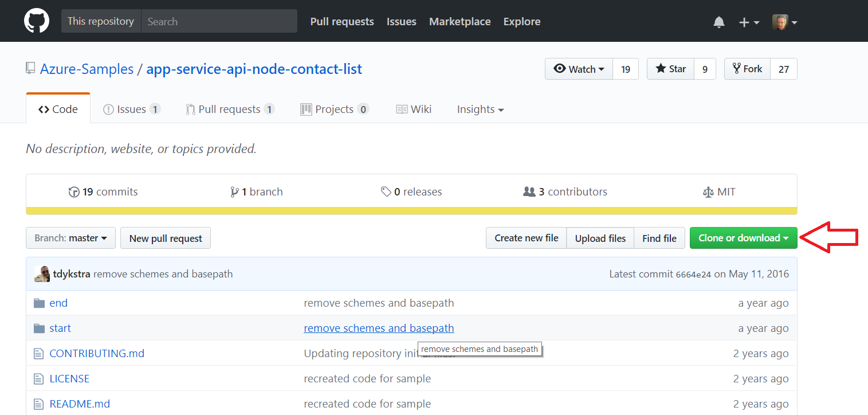Click Find file
Screen dimensions: 868x415
(659, 238)
